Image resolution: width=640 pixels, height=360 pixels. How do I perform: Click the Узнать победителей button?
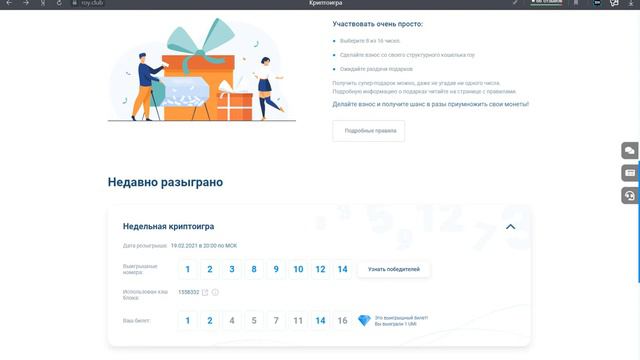pyautogui.click(x=394, y=269)
